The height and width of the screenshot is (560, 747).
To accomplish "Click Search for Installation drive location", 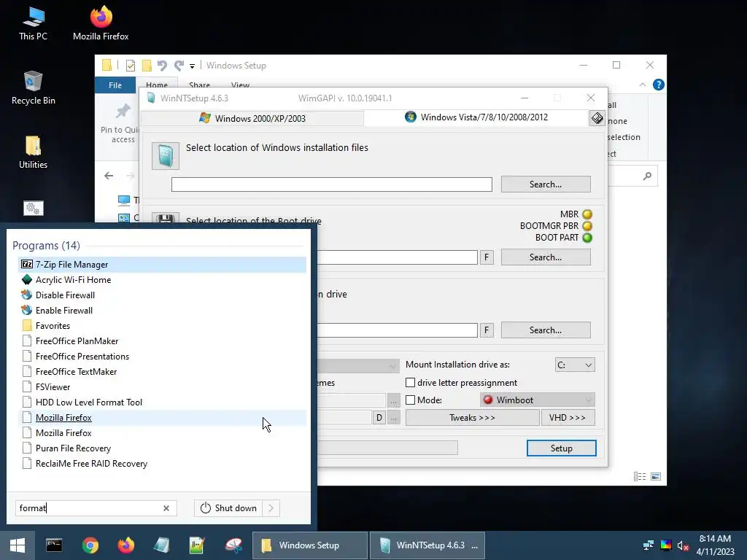I will [546, 330].
